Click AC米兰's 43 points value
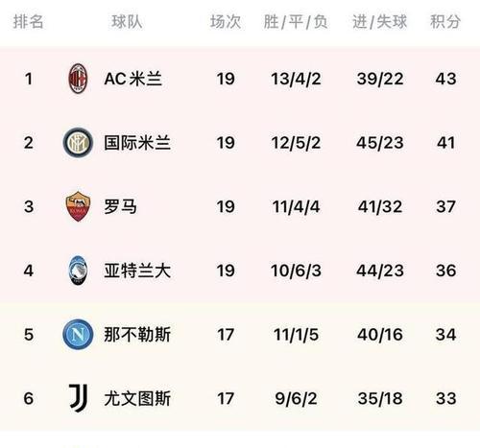Screen dimensions: 480x448 445,79
